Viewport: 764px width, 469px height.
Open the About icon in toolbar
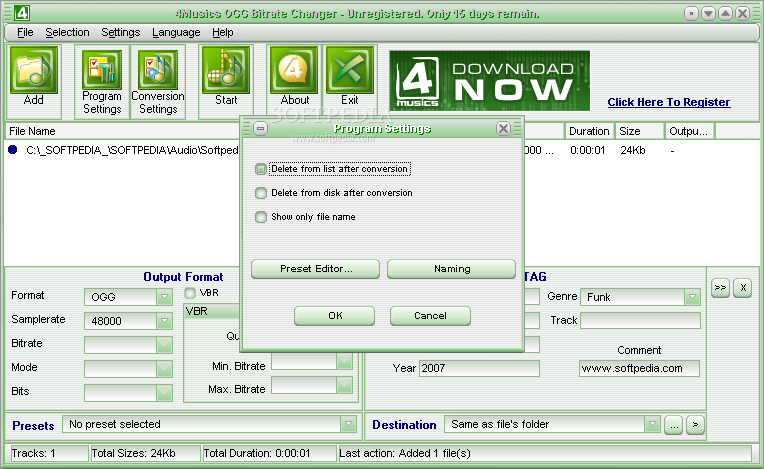[x=294, y=70]
